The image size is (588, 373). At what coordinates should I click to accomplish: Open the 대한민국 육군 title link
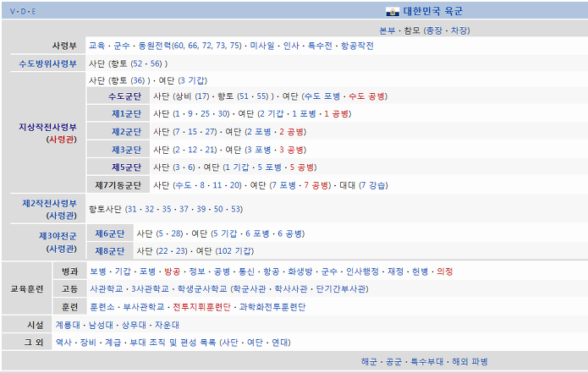point(432,11)
